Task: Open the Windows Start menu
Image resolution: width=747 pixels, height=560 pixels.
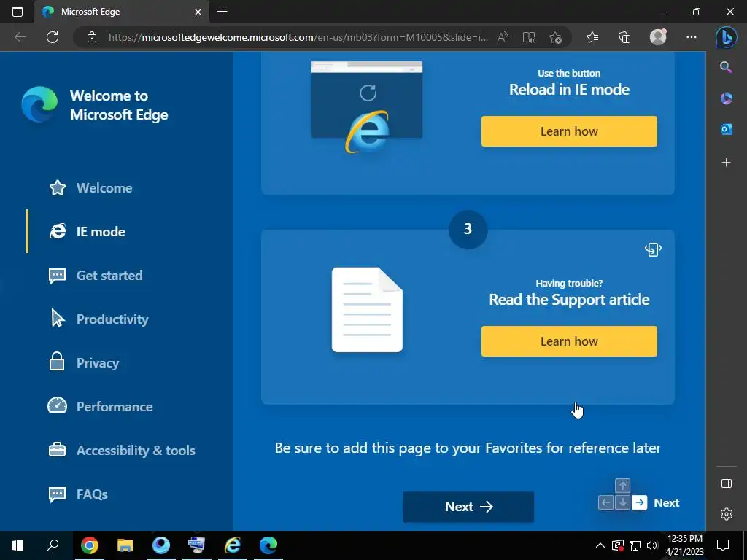Action: point(18,545)
